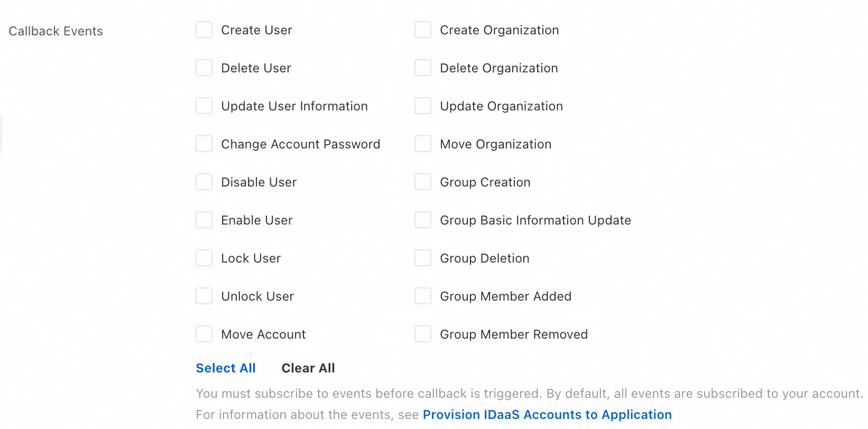This screenshot has height=429, width=868.
Task: Tick Group Basic Information Update checkbox
Action: point(423,220)
